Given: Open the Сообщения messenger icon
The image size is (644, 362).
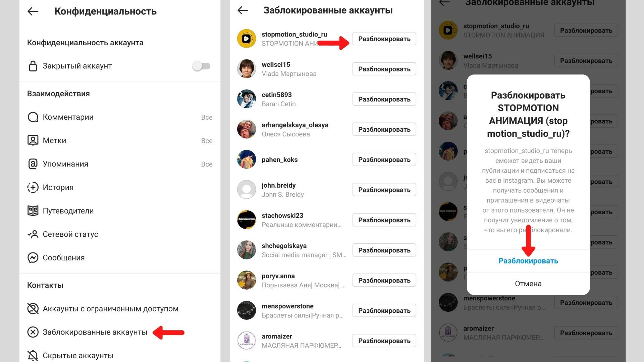Looking at the screenshot, I should pyautogui.click(x=33, y=258).
